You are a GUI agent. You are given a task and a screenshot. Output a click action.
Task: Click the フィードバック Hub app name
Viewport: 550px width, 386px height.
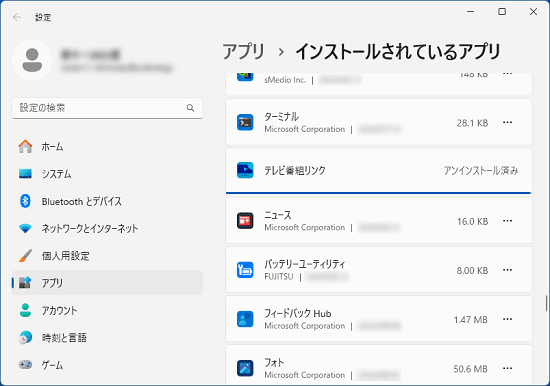298,313
